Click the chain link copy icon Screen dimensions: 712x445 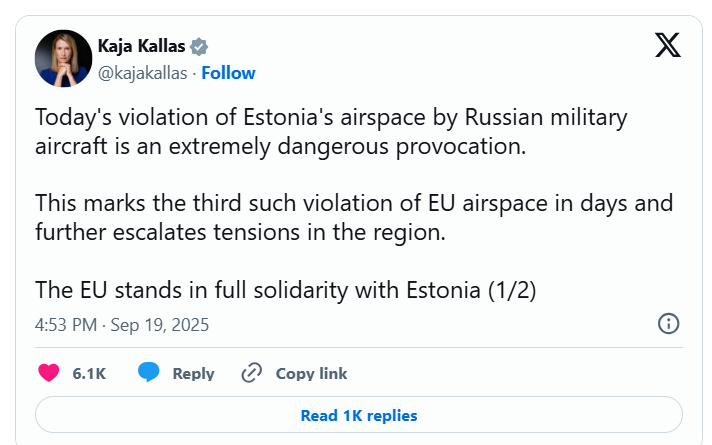[252, 373]
